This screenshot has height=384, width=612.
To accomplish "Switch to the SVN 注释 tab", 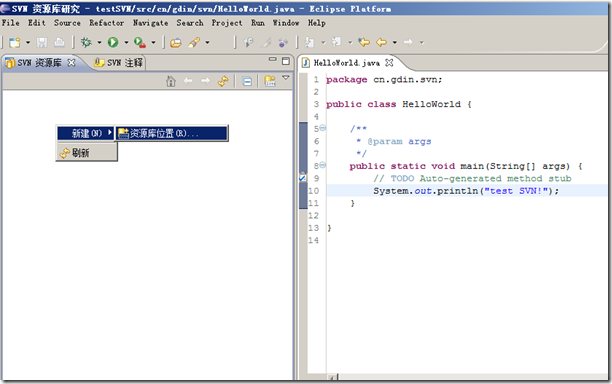I will click(119, 63).
